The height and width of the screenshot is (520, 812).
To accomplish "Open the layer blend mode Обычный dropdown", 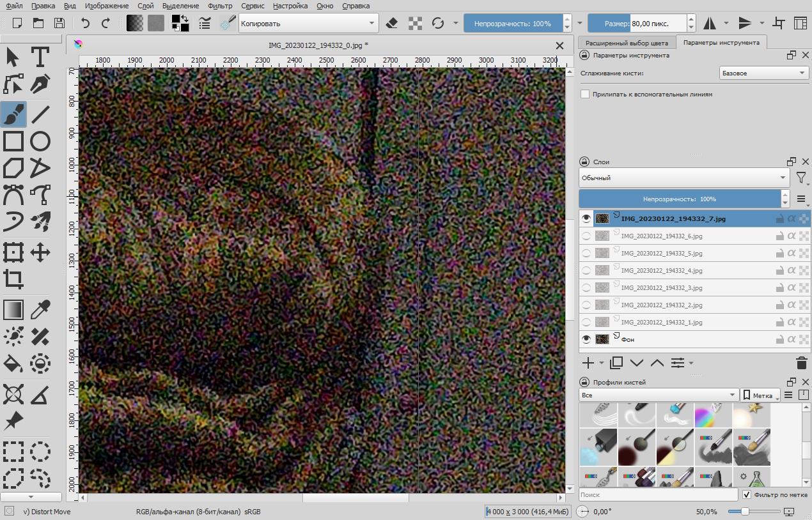I will pyautogui.click(x=683, y=178).
